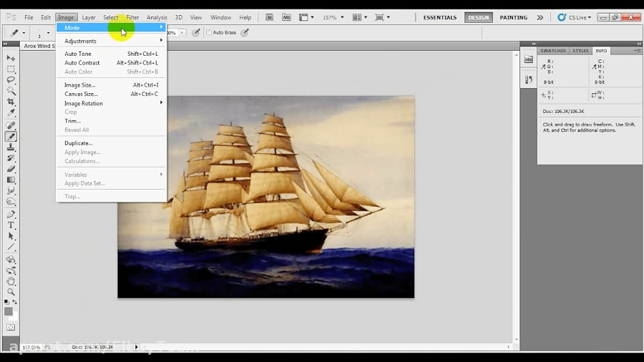
Task: Select the Pencil tool in toolbox
Action: coord(11,137)
